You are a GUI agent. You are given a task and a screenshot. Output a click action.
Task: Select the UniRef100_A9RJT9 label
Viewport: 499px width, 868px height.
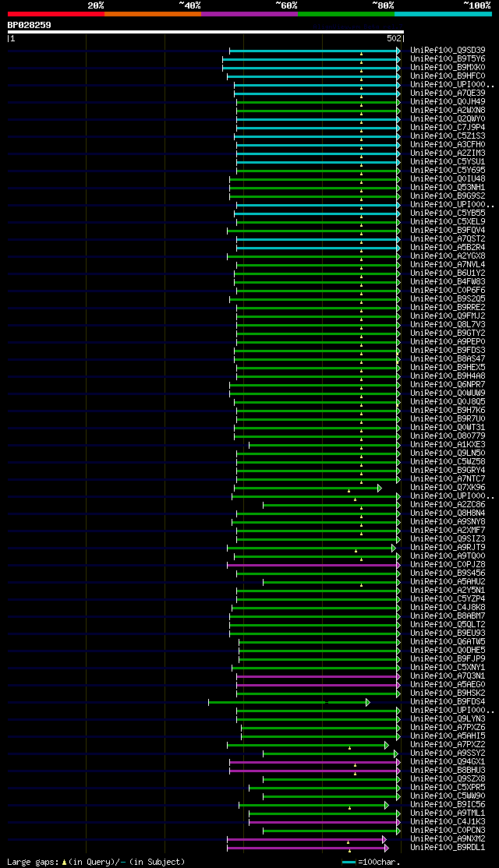point(448,548)
